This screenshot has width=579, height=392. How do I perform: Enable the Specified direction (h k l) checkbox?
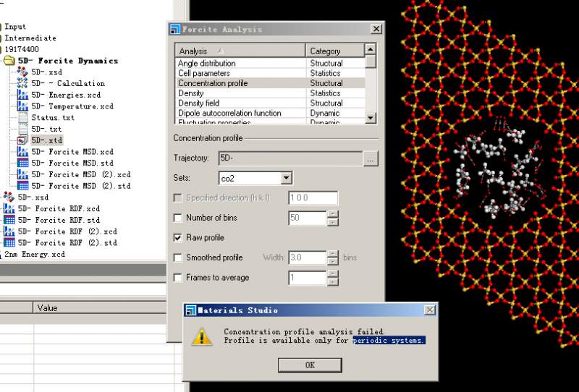coord(177,198)
